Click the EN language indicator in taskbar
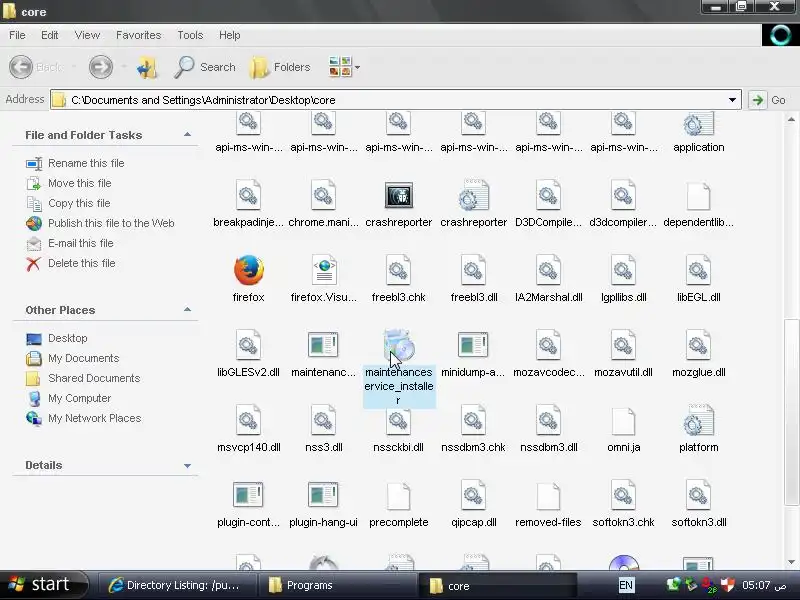 tap(626, 585)
